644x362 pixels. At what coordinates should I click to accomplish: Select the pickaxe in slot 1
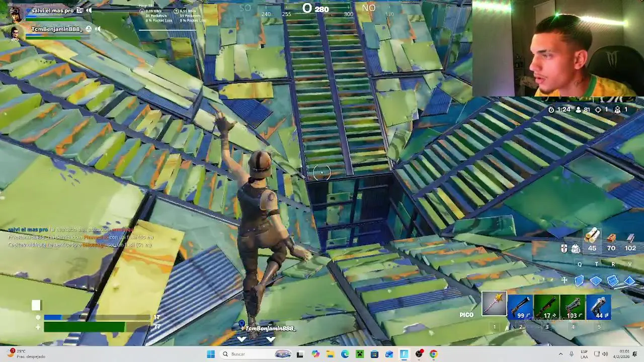point(494,304)
